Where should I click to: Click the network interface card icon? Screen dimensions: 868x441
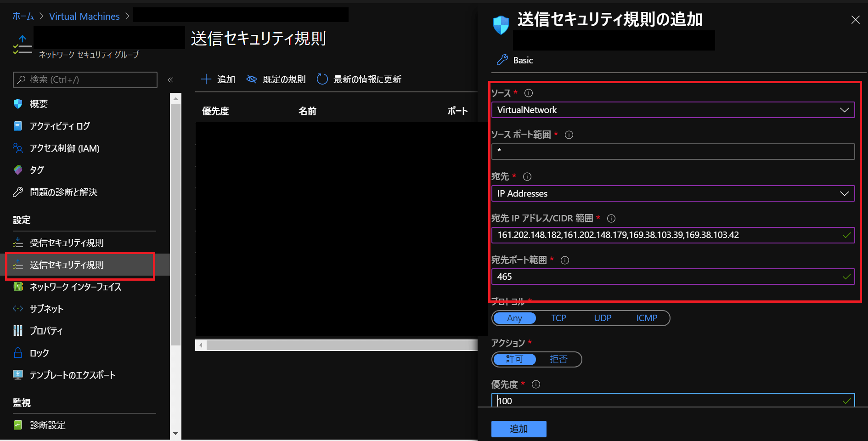click(18, 287)
